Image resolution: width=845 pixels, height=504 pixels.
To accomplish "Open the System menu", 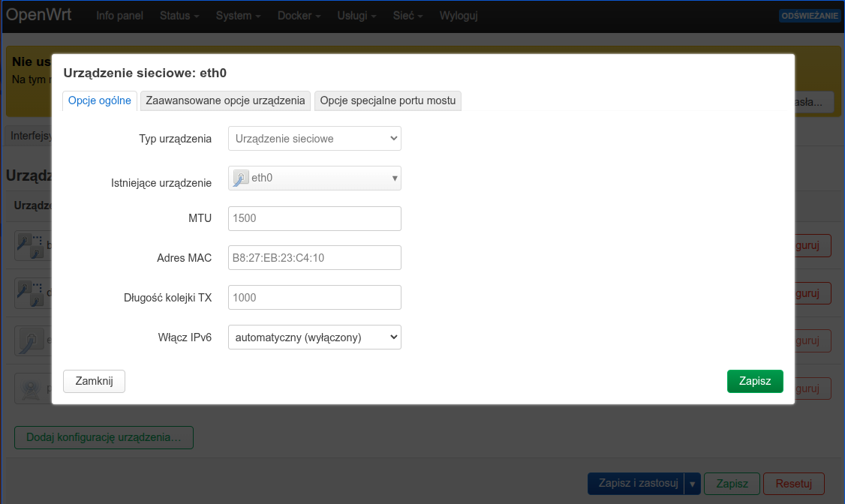I will [238, 16].
